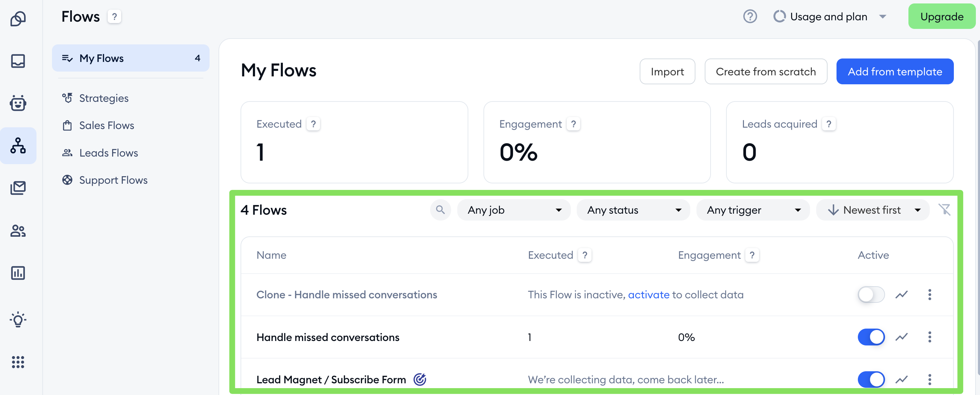Viewport: 980px width, 395px height.
Task: Expand the Usage and plan menu
Action: coord(830,17)
